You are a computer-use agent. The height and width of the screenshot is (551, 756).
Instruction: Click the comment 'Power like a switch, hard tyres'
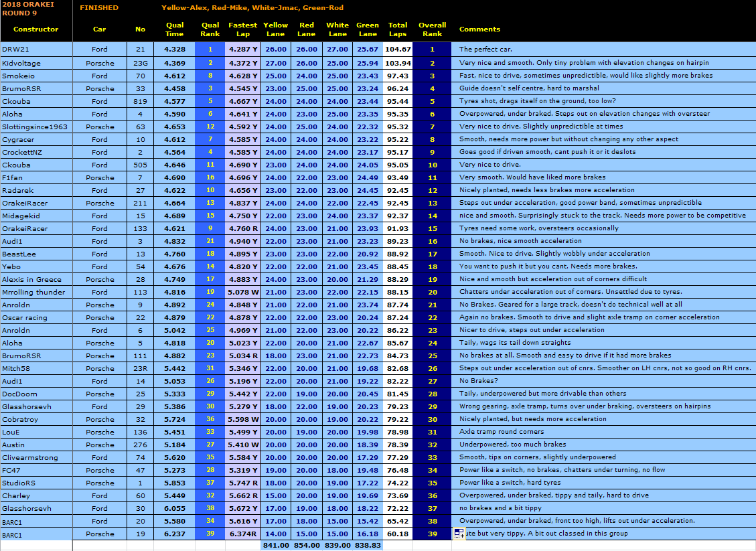click(x=510, y=483)
